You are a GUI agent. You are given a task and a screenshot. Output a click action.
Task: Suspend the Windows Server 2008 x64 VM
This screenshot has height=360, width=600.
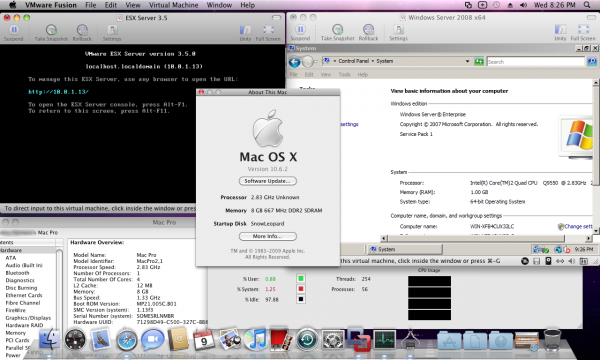pos(300,32)
